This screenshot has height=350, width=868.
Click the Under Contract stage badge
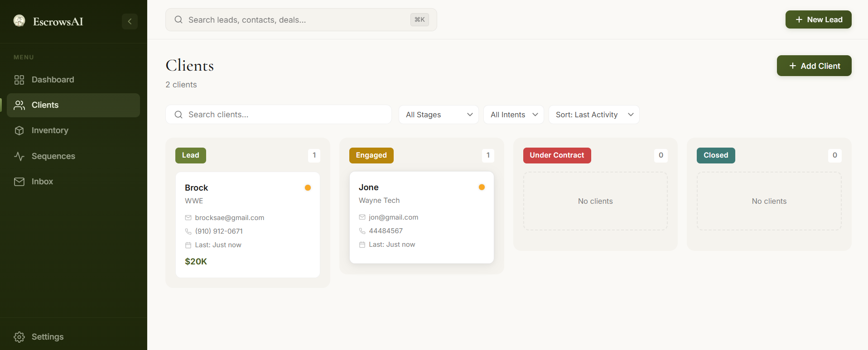pos(557,155)
